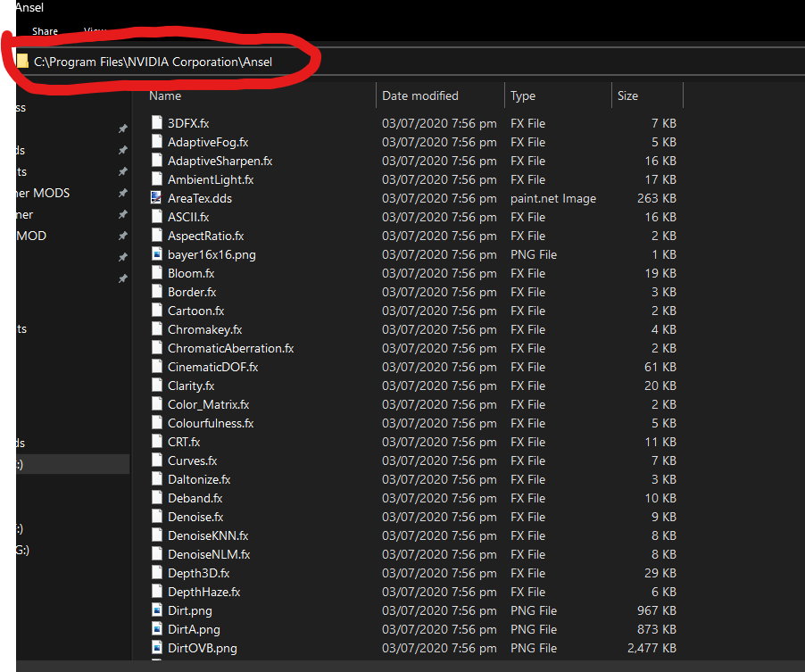Select the file ASCII.fx
805x672 pixels.
pyautogui.click(x=188, y=217)
